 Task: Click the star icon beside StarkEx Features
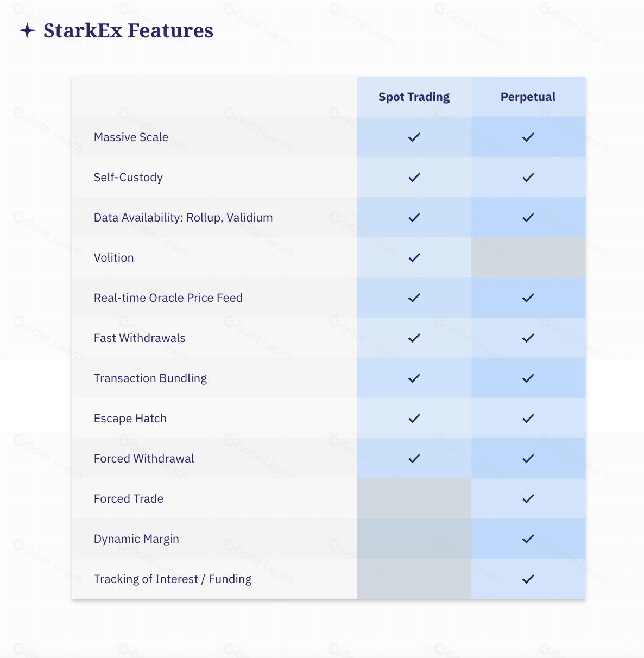tap(27, 31)
